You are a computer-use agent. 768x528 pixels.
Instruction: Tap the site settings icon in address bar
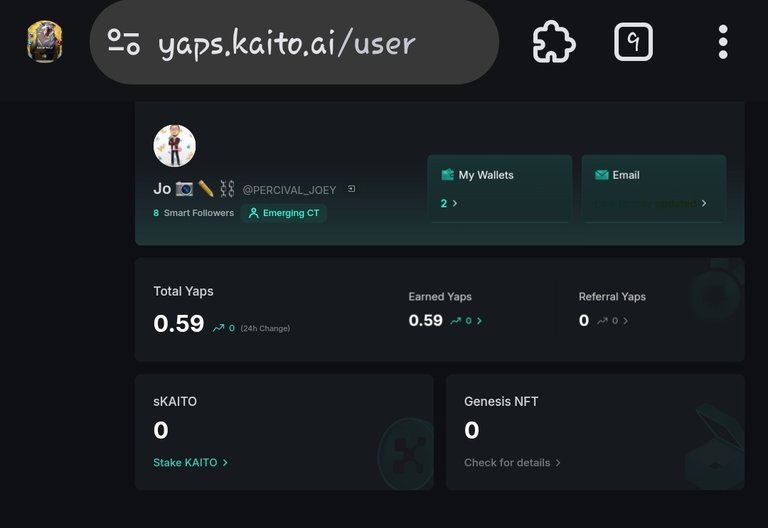point(124,42)
